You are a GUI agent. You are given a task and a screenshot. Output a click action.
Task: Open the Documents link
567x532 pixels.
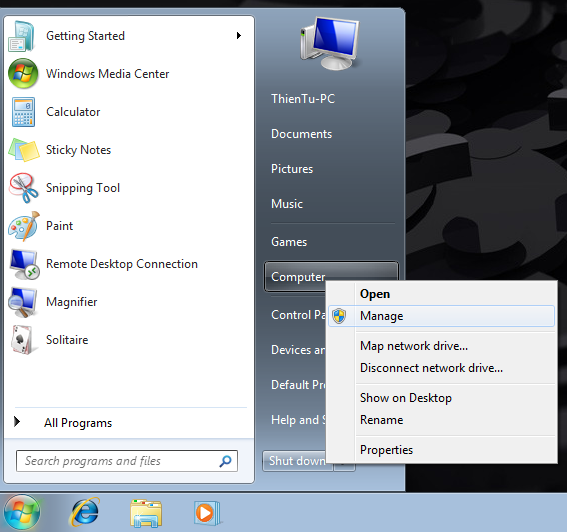(302, 134)
